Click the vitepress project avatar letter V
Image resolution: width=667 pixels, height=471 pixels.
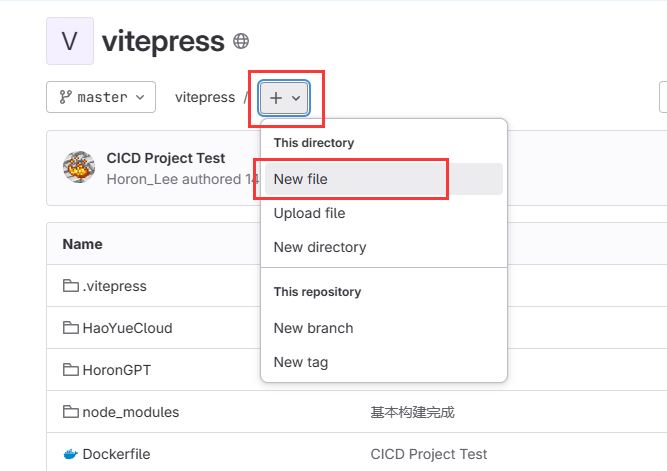click(x=70, y=41)
